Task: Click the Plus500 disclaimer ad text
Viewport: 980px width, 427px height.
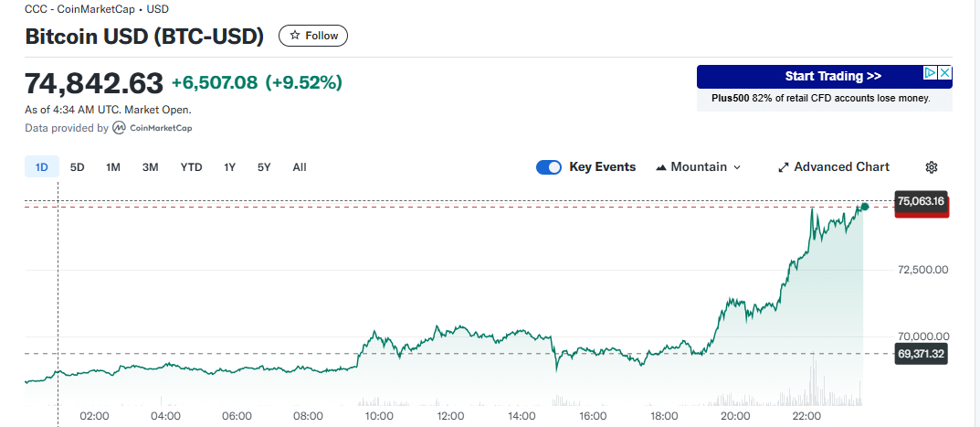Action: click(821, 99)
